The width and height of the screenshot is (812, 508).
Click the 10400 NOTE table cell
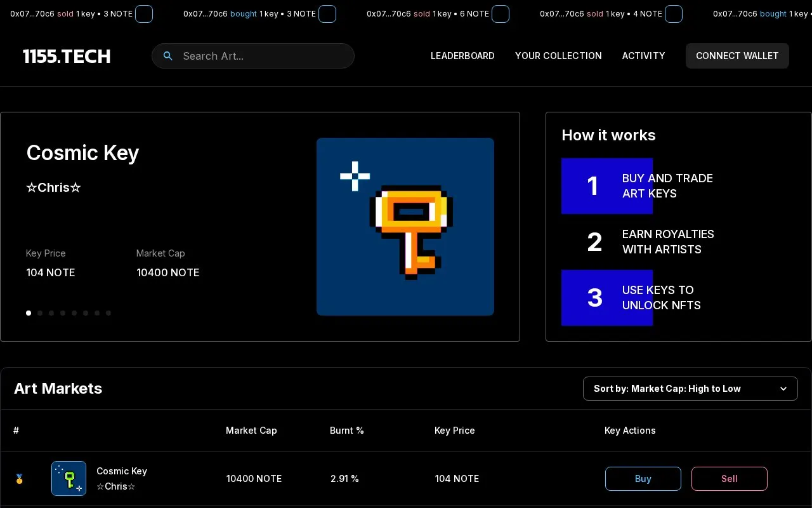(254, 479)
